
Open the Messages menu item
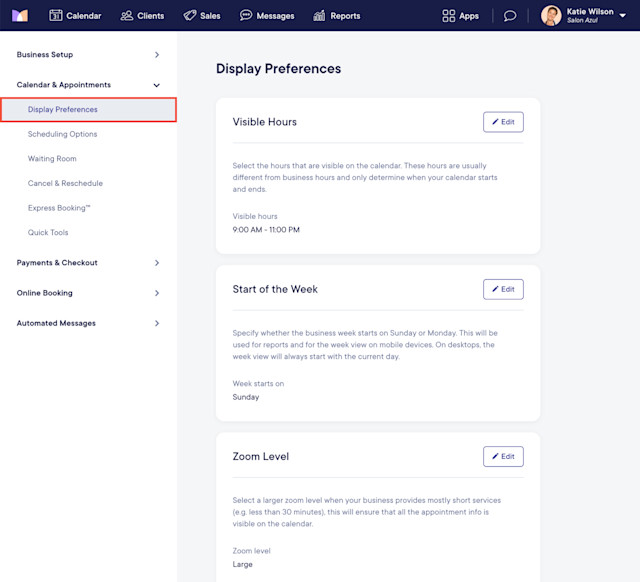point(267,16)
